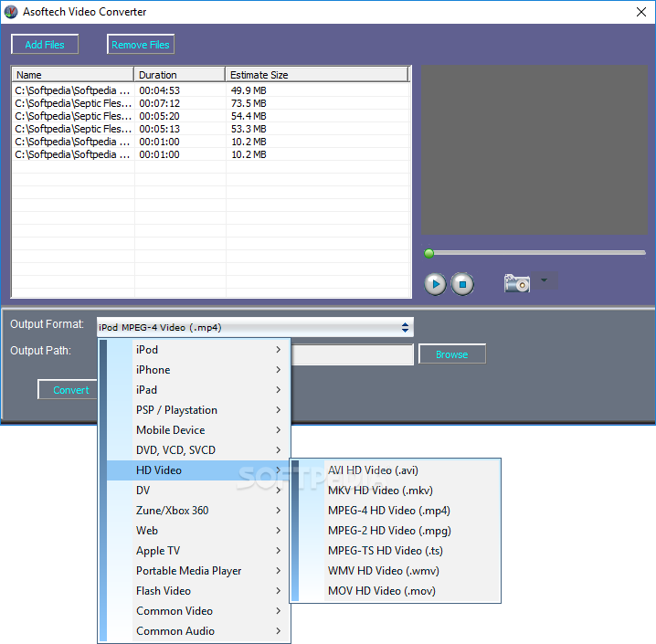Expand the chevron beside Flash Video
This screenshot has width=656, height=644.
click(x=279, y=590)
